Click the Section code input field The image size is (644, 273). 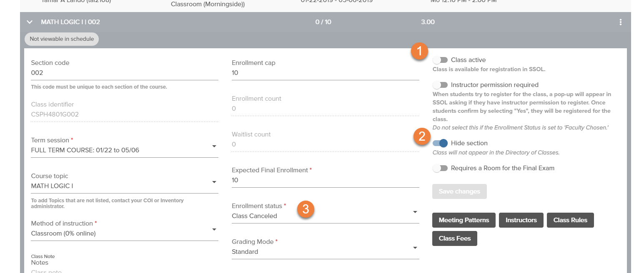[x=125, y=73]
